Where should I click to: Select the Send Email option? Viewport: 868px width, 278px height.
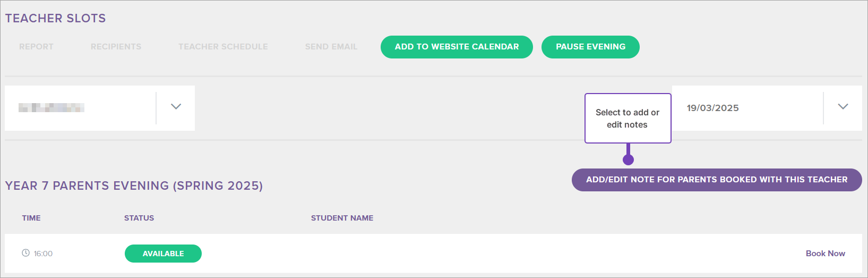click(x=331, y=47)
